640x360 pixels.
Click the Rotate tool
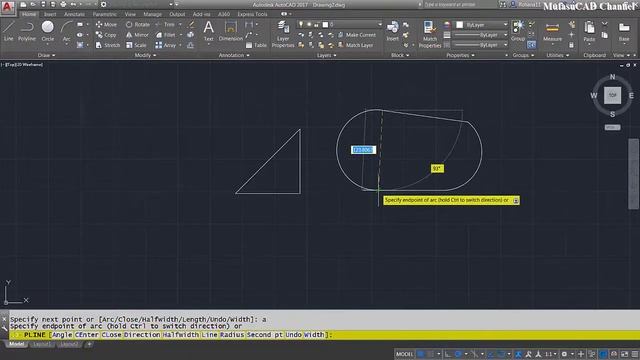point(138,24)
